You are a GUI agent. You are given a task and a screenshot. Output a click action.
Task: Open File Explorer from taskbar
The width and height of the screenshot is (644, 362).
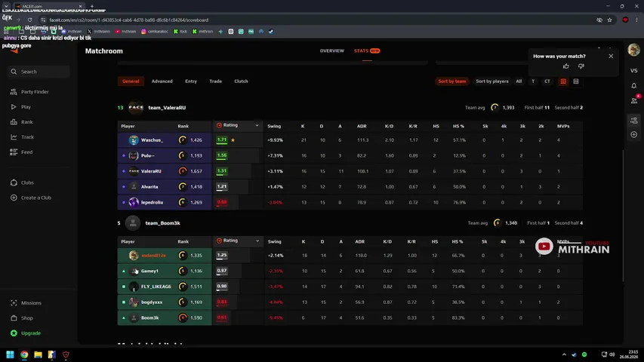[x=38, y=354]
